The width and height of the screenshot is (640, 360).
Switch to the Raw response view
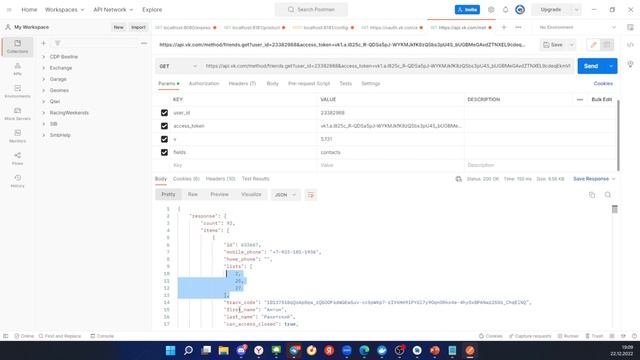(193, 195)
